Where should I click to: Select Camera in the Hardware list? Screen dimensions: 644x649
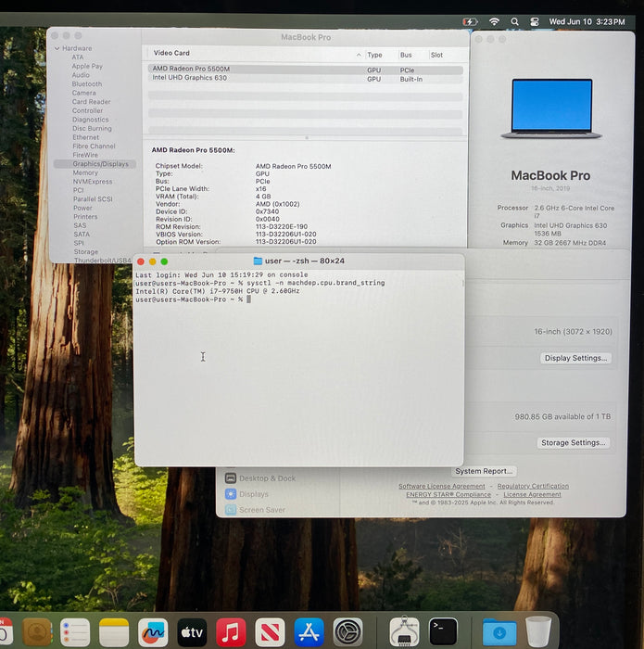pos(84,93)
